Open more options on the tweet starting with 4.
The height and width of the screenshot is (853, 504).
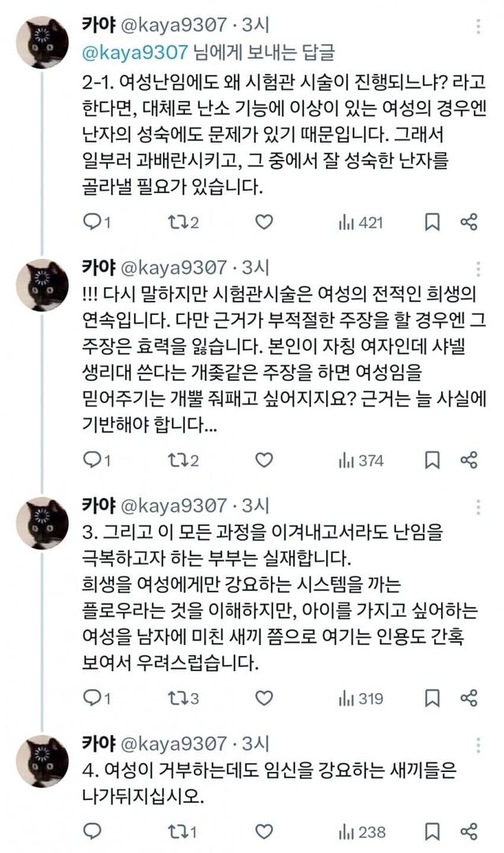click(480, 742)
